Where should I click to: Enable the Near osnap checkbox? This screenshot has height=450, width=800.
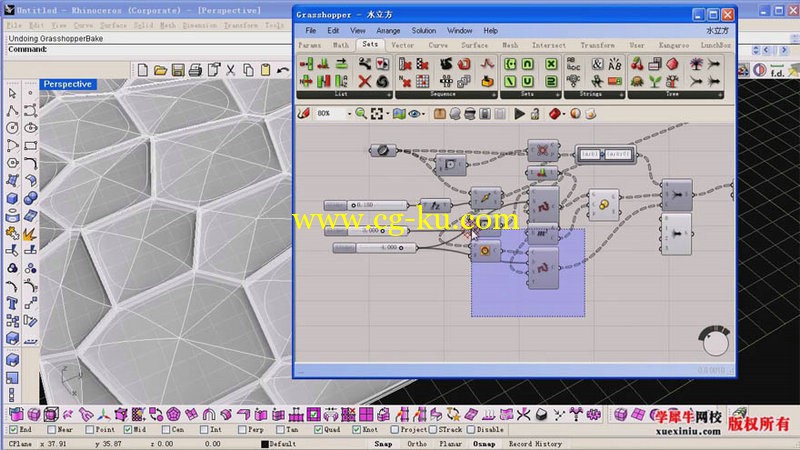coord(52,430)
